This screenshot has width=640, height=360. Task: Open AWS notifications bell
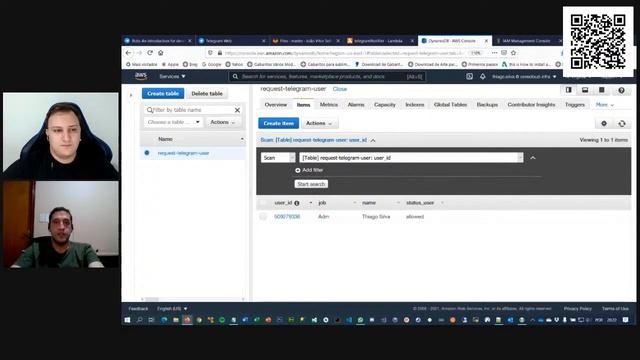pyautogui.click(x=482, y=76)
